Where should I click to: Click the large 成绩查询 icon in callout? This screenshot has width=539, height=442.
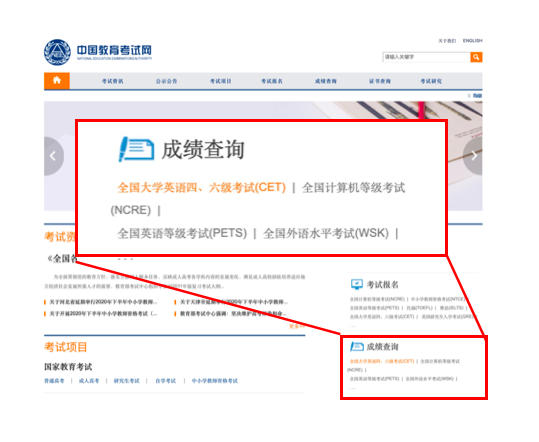(136, 149)
